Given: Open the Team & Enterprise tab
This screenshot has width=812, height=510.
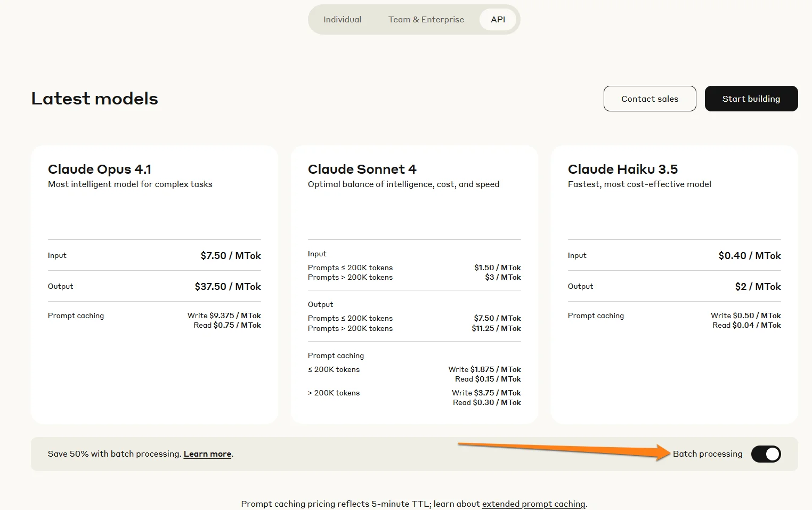Looking at the screenshot, I should pyautogui.click(x=426, y=20).
